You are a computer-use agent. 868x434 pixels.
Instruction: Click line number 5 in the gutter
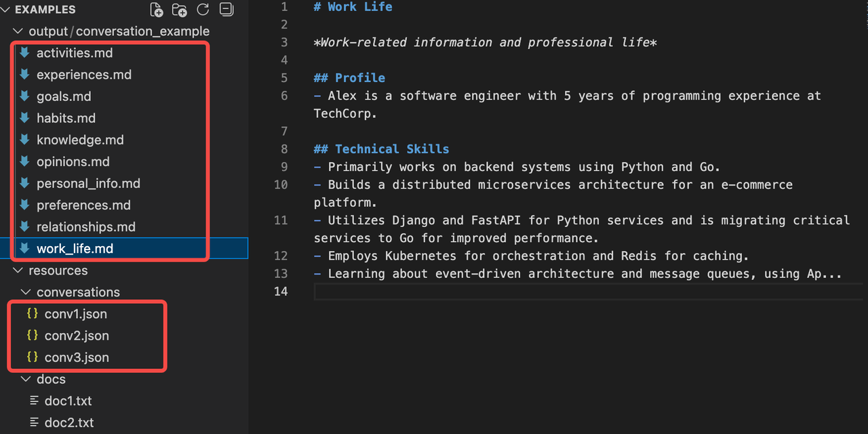pyautogui.click(x=284, y=78)
